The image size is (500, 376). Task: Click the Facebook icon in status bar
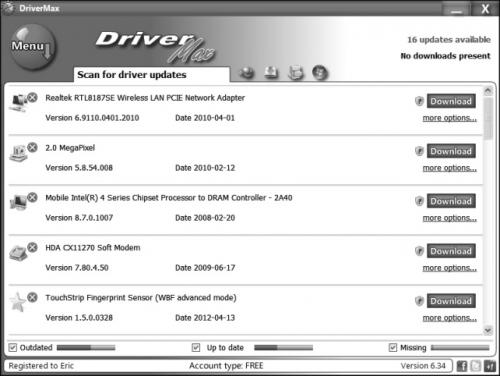tap(462, 366)
